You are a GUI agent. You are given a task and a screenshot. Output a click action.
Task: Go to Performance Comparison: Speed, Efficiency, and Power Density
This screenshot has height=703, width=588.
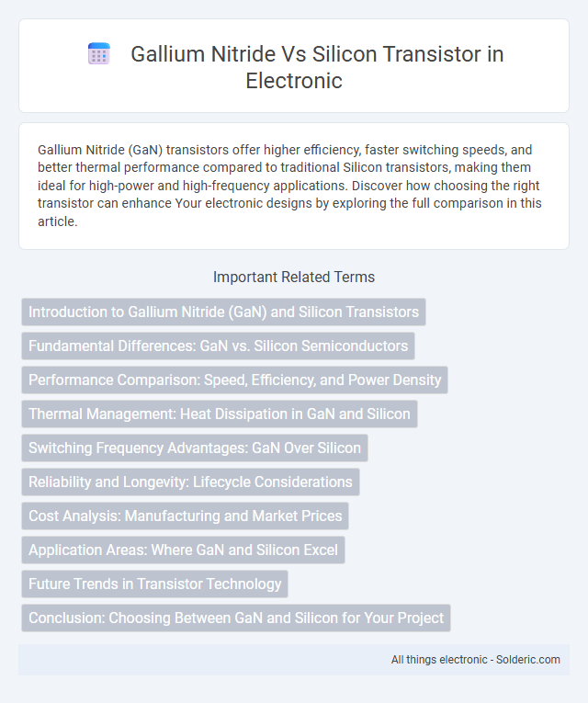[235, 380]
